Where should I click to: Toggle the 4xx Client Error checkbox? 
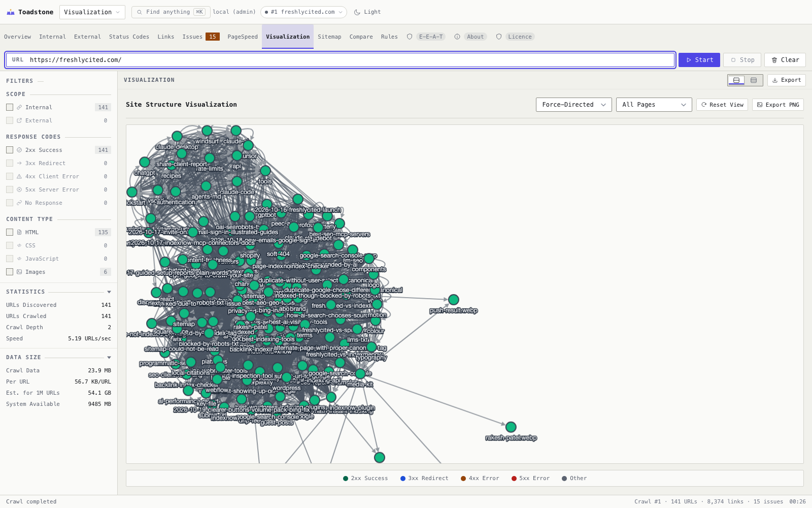click(x=10, y=176)
